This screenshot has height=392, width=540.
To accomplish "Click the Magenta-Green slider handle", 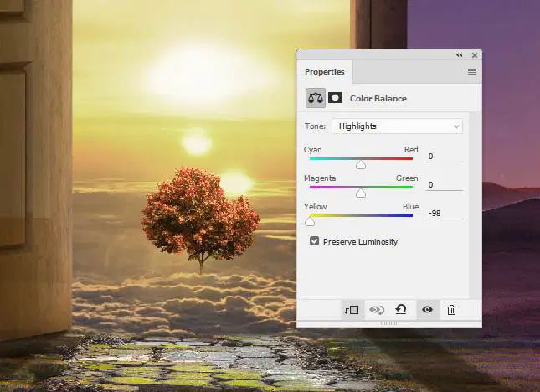I will click(x=361, y=193).
